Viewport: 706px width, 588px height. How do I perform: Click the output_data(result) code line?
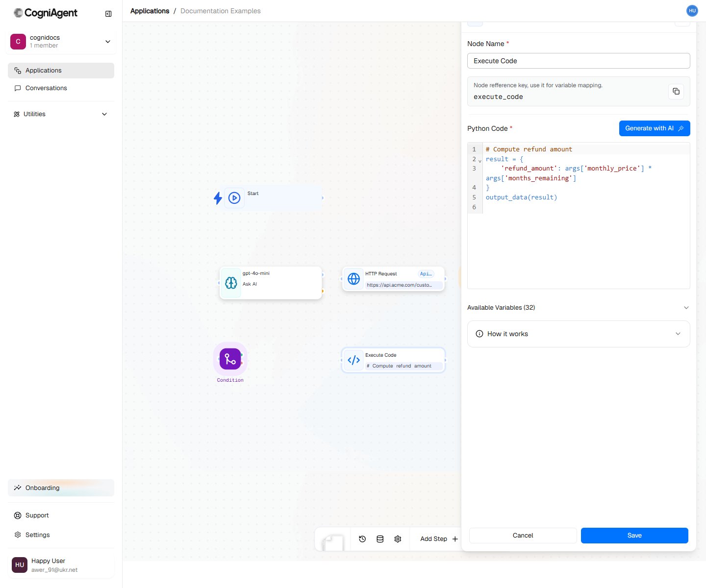coord(521,197)
